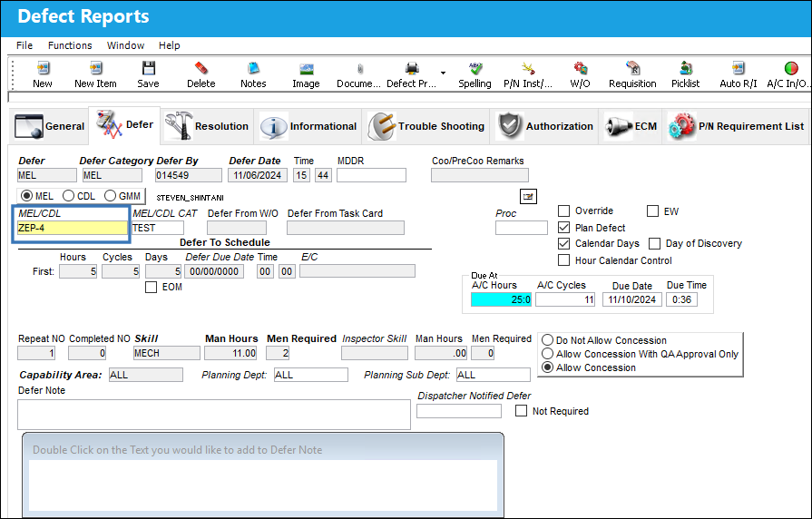
Task: Select the GMM radio button
Action: (110, 196)
